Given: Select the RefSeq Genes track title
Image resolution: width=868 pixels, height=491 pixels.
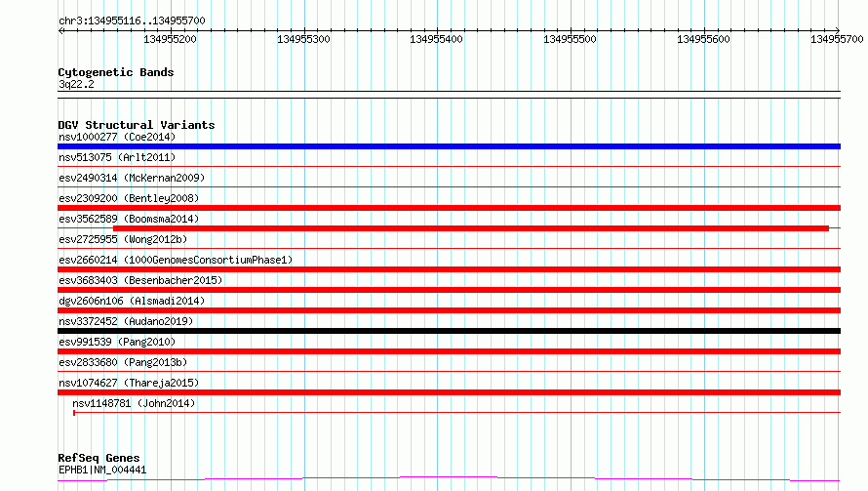Looking at the screenshot, I should pos(99,458).
